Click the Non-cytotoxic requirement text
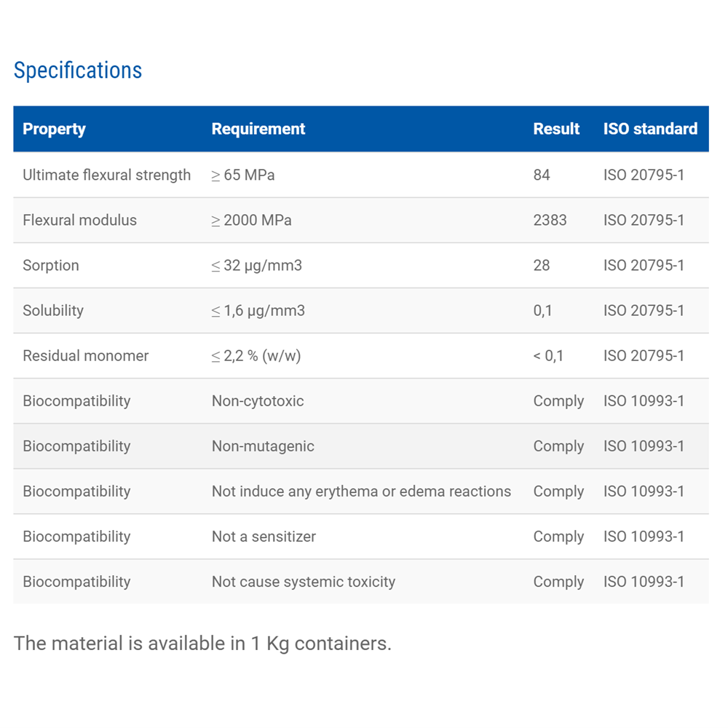The width and height of the screenshot is (728, 728). 258,401
